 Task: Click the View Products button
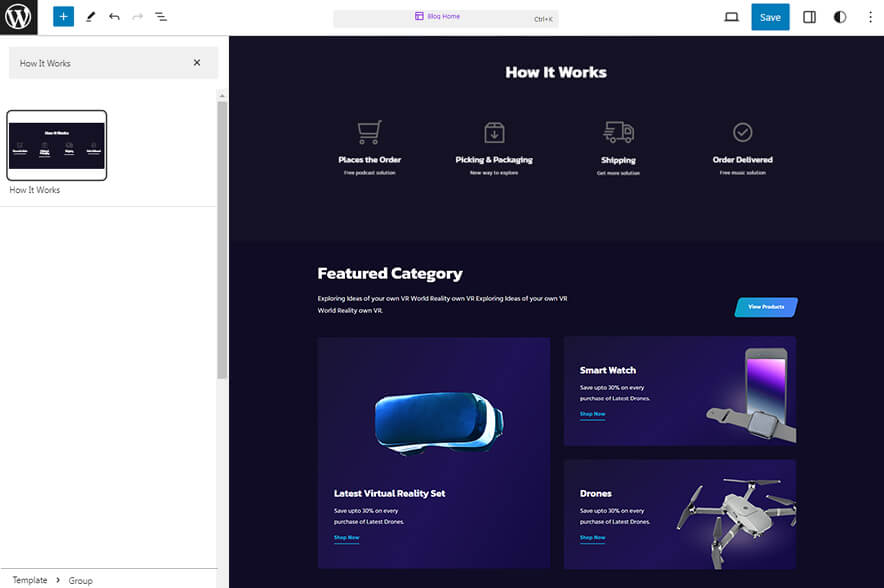tap(766, 307)
